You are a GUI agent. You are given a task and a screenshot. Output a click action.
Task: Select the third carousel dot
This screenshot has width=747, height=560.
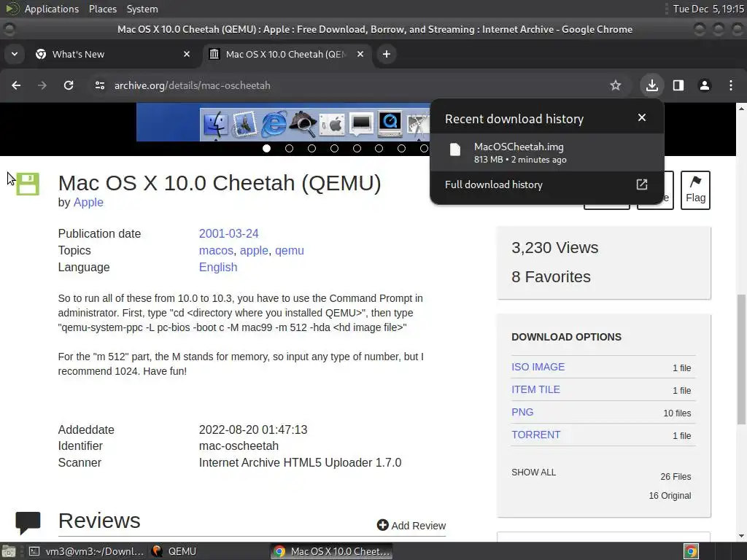tap(311, 149)
